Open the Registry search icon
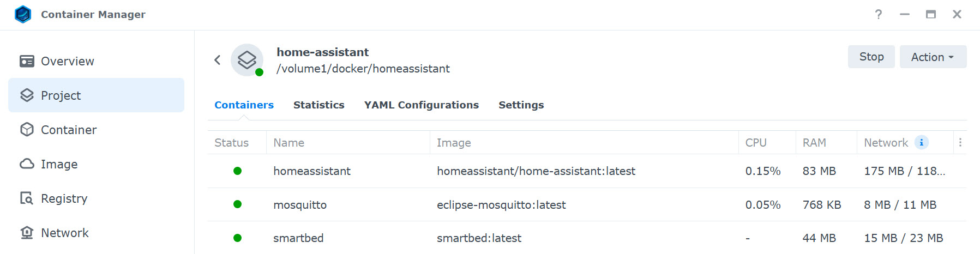The width and height of the screenshot is (980, 254). pyautogui.click(x=27, y=198)
